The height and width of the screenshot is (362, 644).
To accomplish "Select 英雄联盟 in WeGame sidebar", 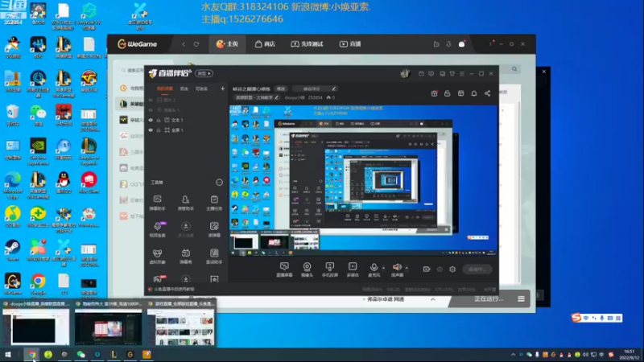I will [x=131, y=104].
